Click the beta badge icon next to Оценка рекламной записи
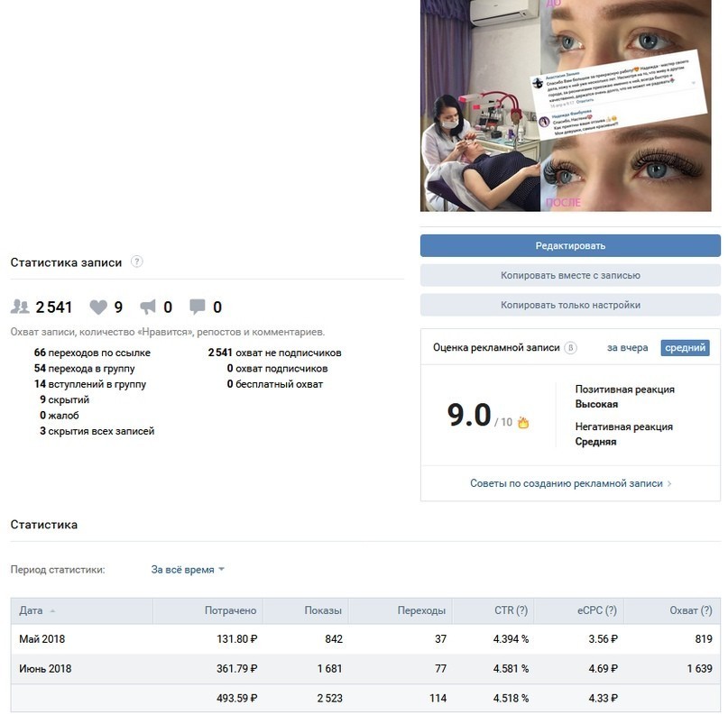 pyautogui.click(x=571, y=347)
